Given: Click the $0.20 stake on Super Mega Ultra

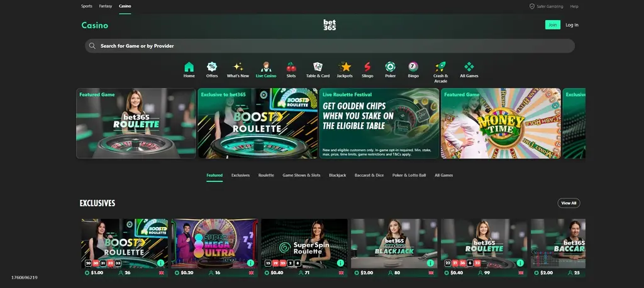Looking at the screenshot, I should tap(187, 273).
